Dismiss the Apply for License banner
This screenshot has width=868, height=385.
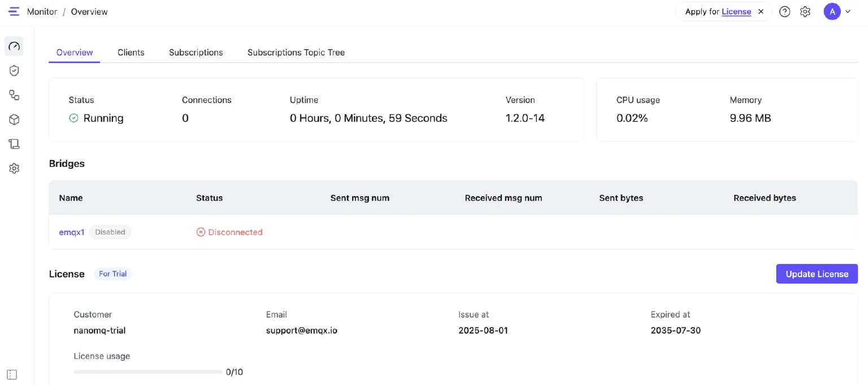pyautogui.click(x=761, y=11)
